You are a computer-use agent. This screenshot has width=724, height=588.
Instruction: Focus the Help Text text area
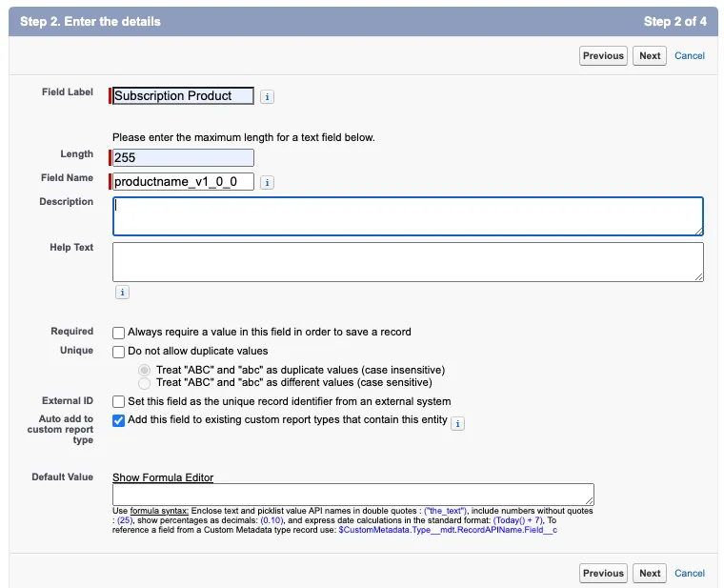(x=408, y=262)
